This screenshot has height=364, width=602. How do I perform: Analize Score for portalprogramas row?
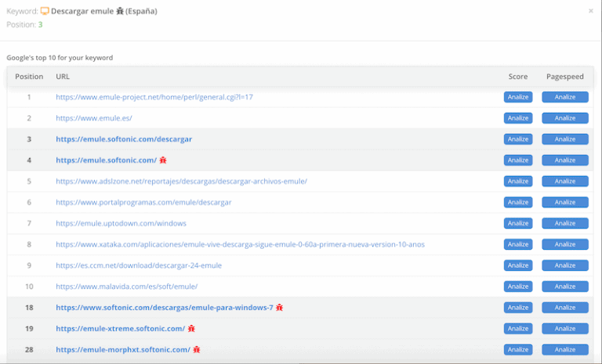coord(518,202)
